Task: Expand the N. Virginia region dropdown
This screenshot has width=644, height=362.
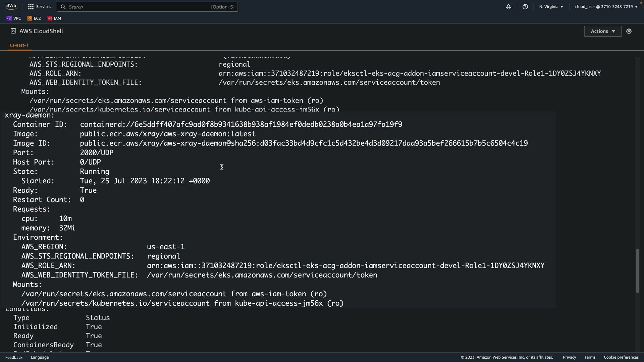Action: [x=551, y=7]
